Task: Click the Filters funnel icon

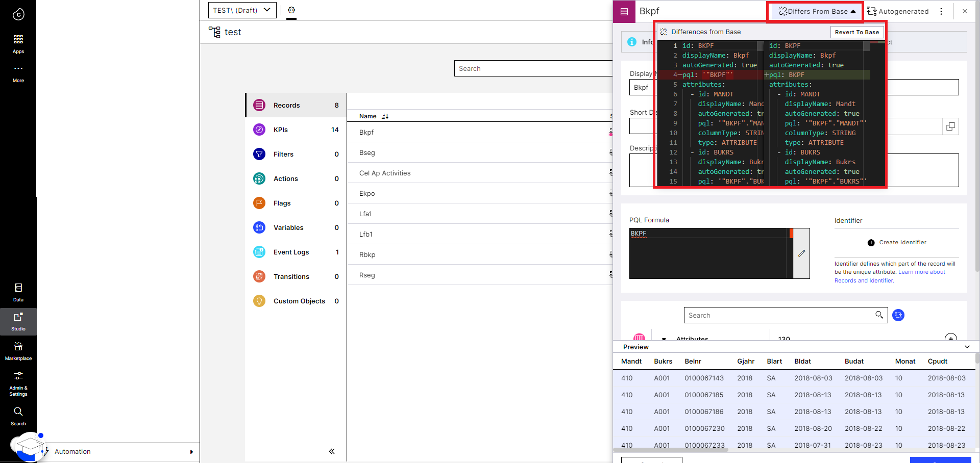Action: 259,154
